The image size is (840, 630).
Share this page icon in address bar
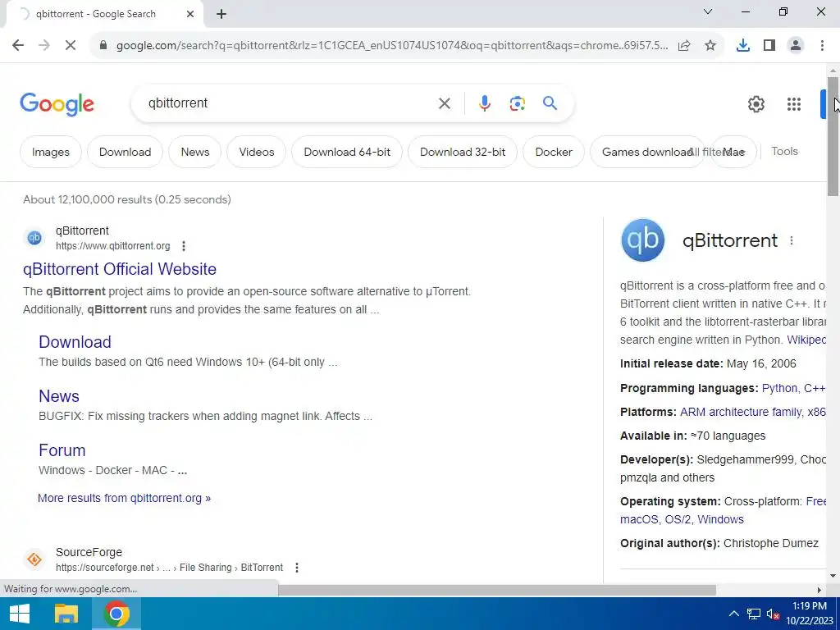coord(684,46)
